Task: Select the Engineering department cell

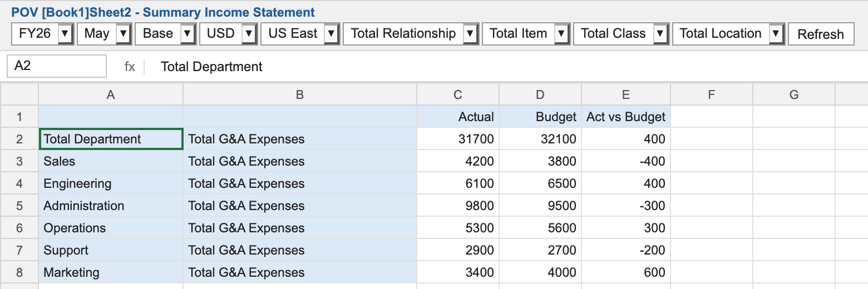Action: [x=111, y=183]
